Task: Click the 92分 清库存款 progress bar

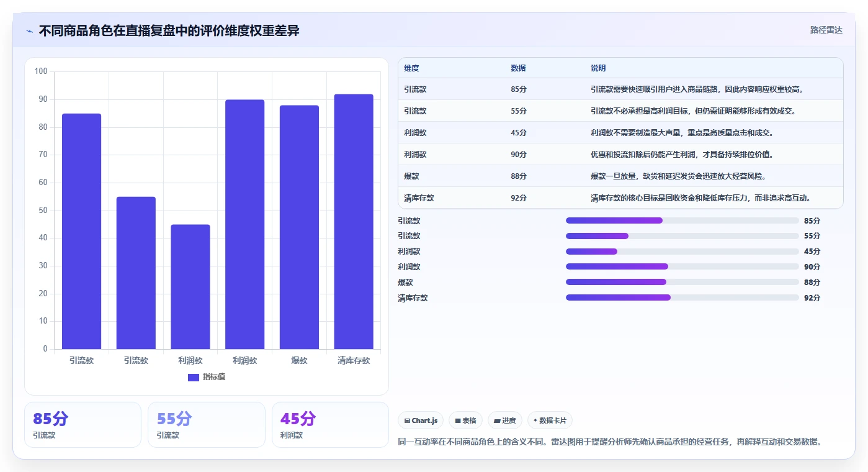Action: (682, 297)
